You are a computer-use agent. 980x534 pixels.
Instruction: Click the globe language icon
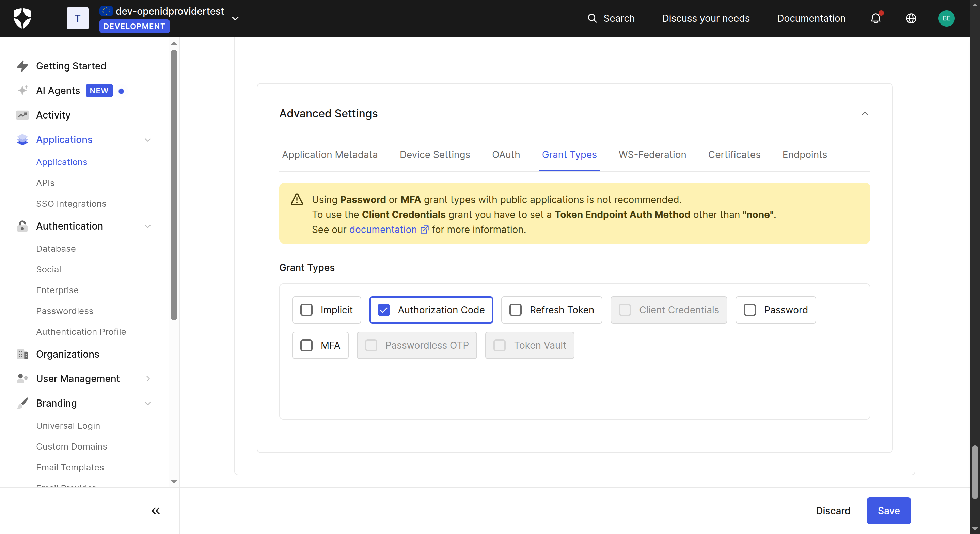click(x=911, y=18)
